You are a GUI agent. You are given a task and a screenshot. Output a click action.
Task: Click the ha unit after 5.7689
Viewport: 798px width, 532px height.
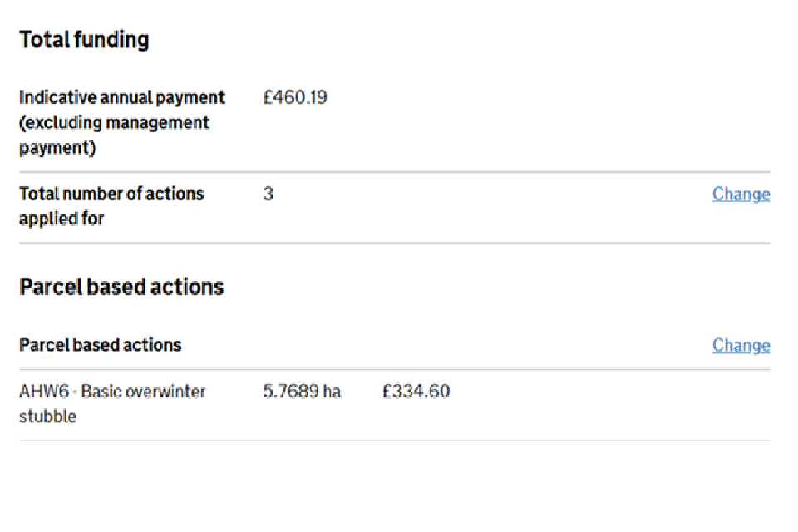tap(332, 392)
